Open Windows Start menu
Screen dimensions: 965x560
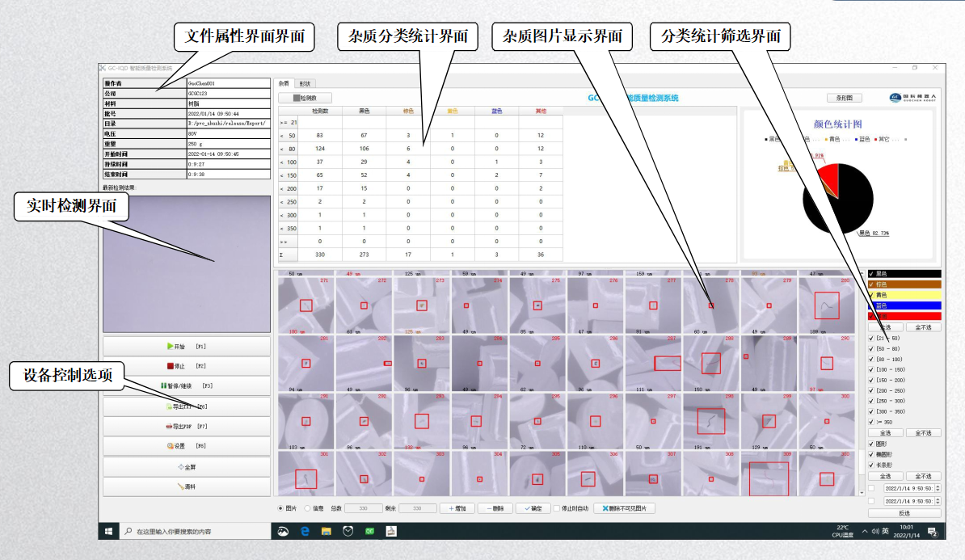(108, 531)
